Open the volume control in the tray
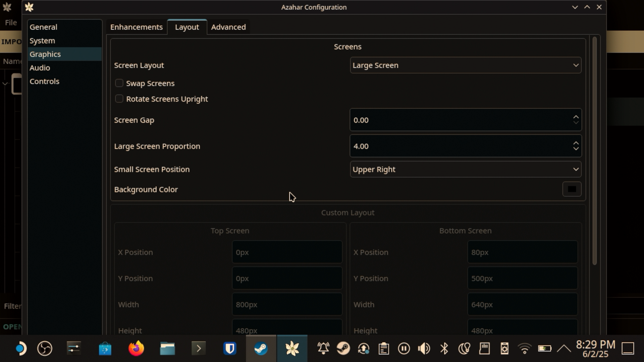Viewport: 644px width, 362px height. click(424, 349)
